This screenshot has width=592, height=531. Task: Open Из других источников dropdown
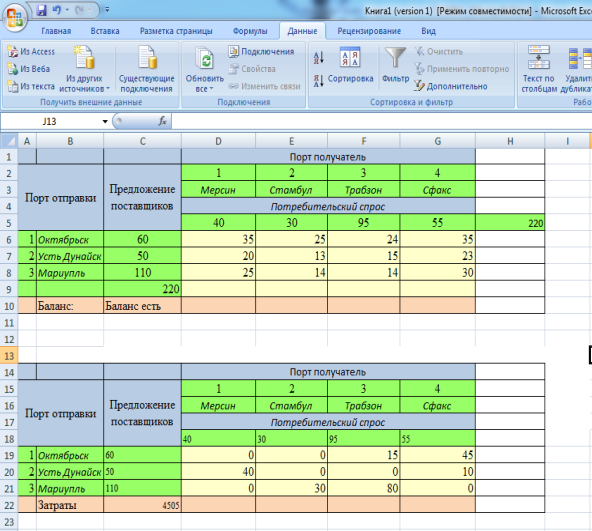point(84,69)
